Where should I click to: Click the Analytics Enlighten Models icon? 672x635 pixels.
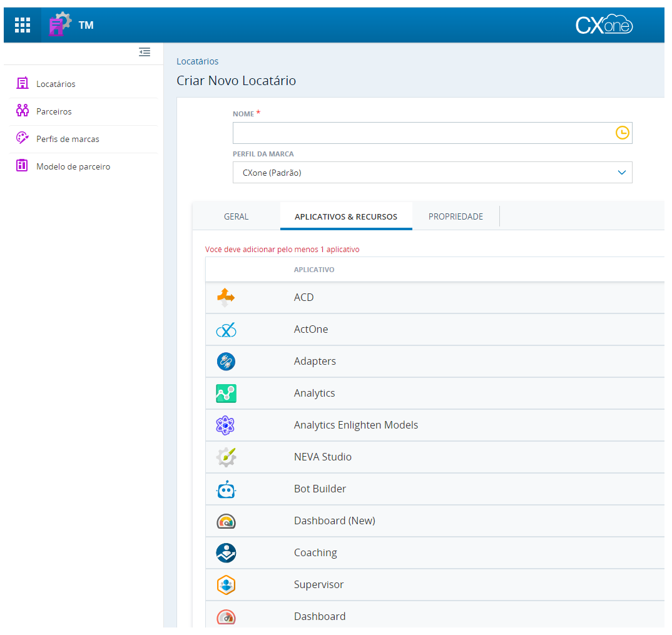click(x=225, y=425)
